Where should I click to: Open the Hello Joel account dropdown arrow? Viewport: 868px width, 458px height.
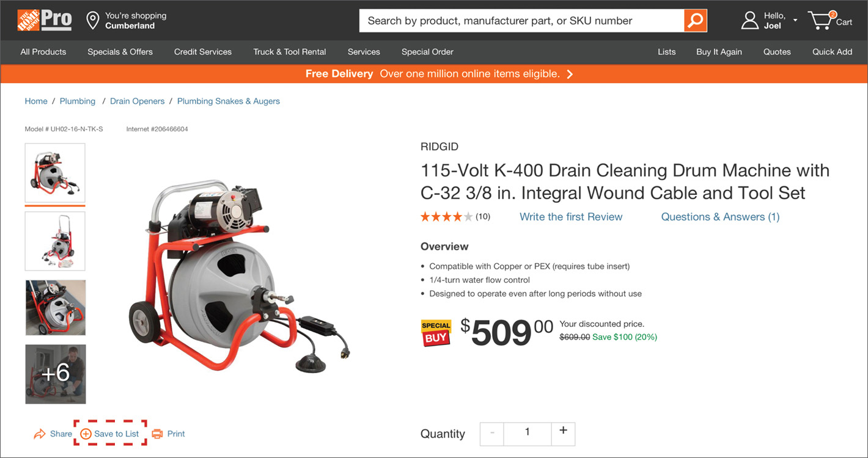click(795, 20)
